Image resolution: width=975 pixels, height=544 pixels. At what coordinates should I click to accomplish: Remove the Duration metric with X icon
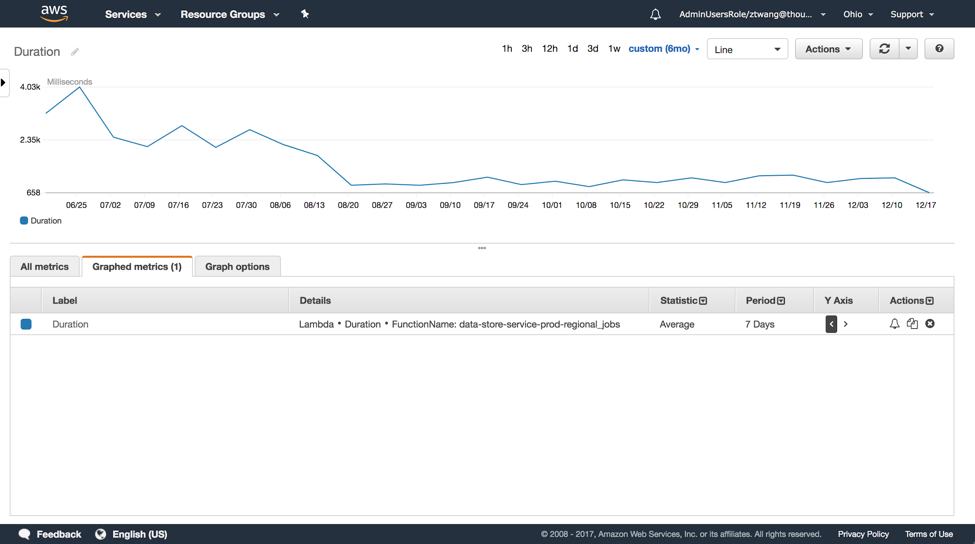tap(930, 324)
